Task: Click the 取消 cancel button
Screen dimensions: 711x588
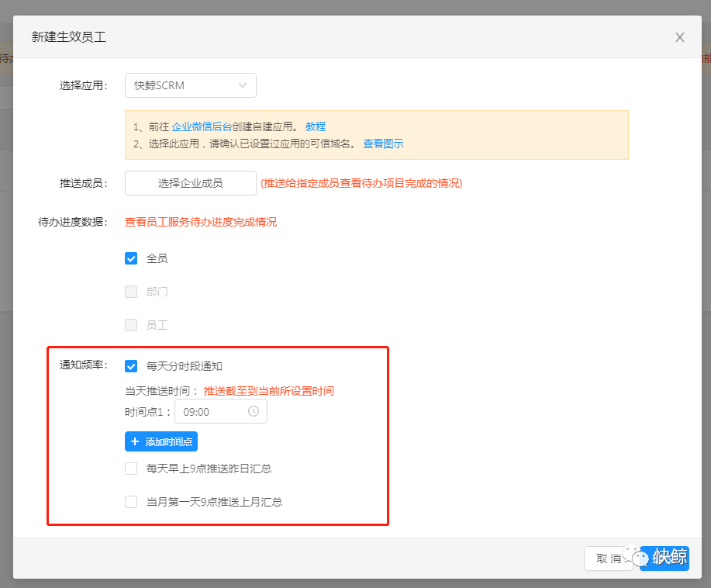Action: (608, 559)
